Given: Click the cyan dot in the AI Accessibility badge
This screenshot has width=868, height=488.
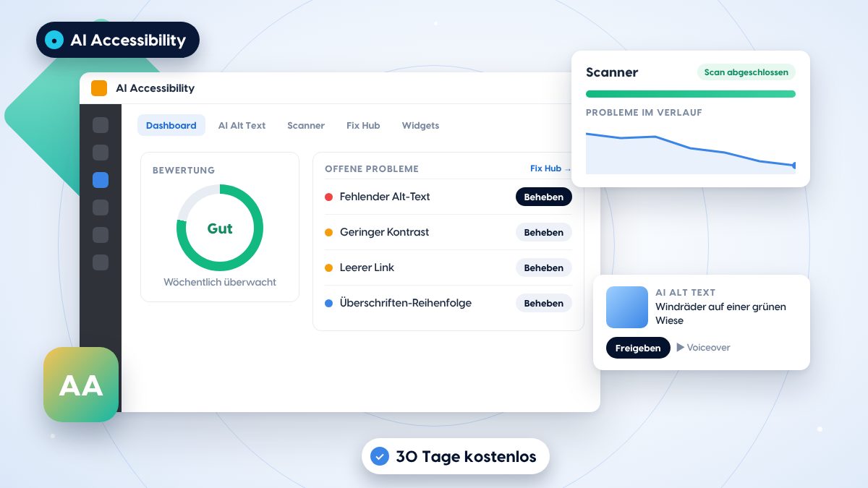Looking at the screenshot, I should click(x=54, y=40).
